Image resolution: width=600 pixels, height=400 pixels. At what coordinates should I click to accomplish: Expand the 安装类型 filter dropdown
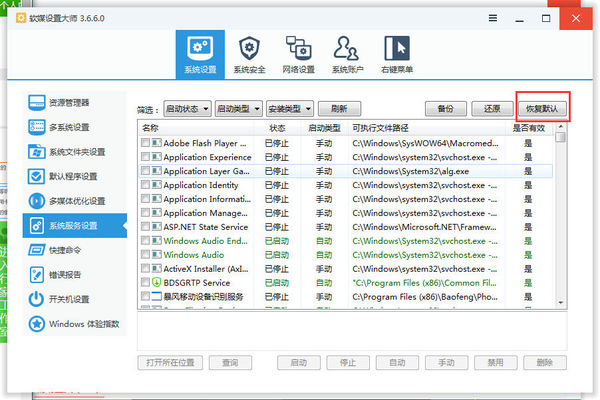(290, 108)
